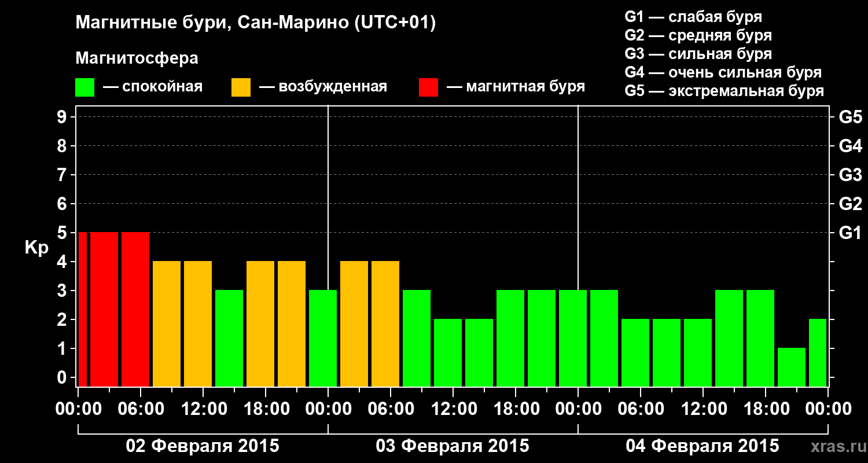Click '00:00' label between 03 and 04 Февраля
This screenshot has height=463, width=868.
coord(578,409)
